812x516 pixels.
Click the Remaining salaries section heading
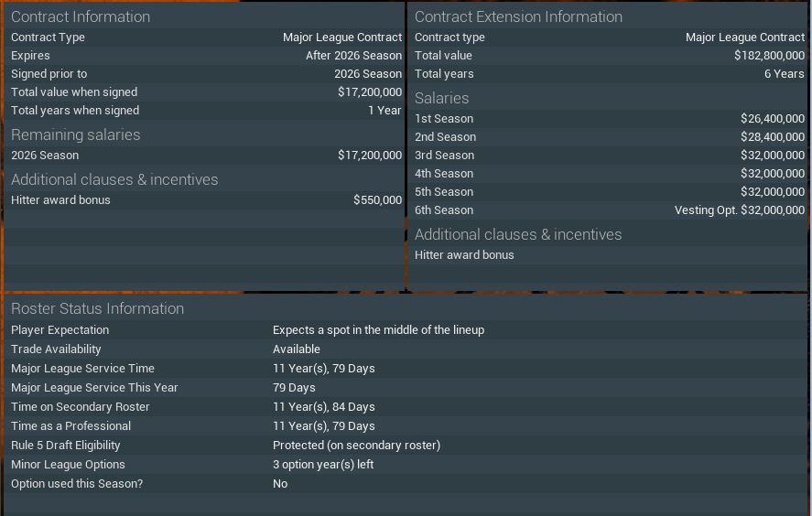click(x=76, y=134)
